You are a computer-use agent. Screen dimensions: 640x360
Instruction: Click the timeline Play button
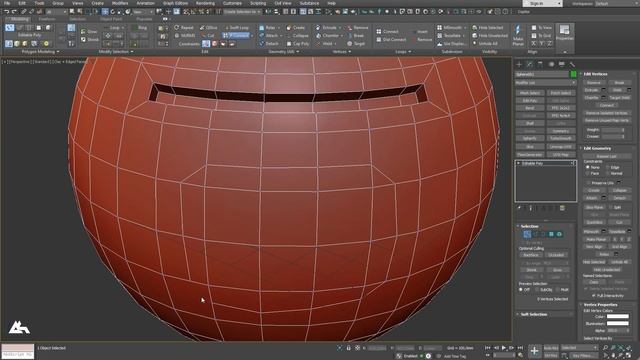coord(504,348)
